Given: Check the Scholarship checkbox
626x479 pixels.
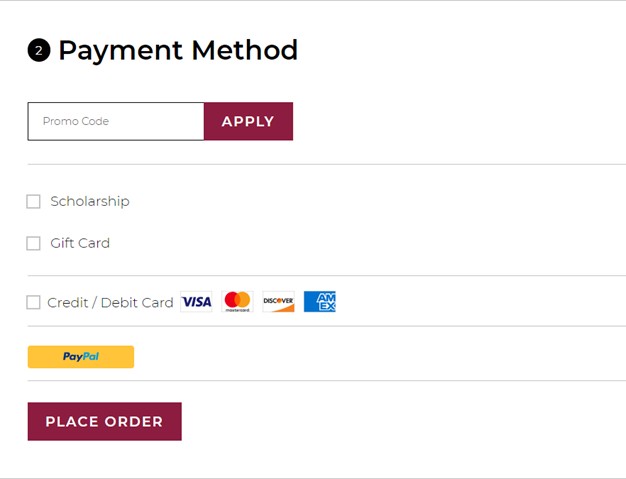Looking at the screenshot, I should pos(33,201).
